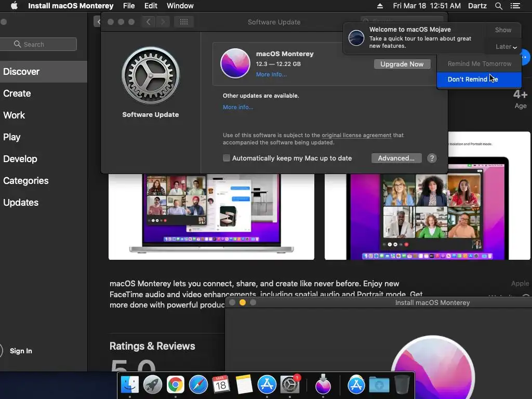Click Show on Mojave notification
The width and height of the screenshot is (532, 399).
[503, 30]
